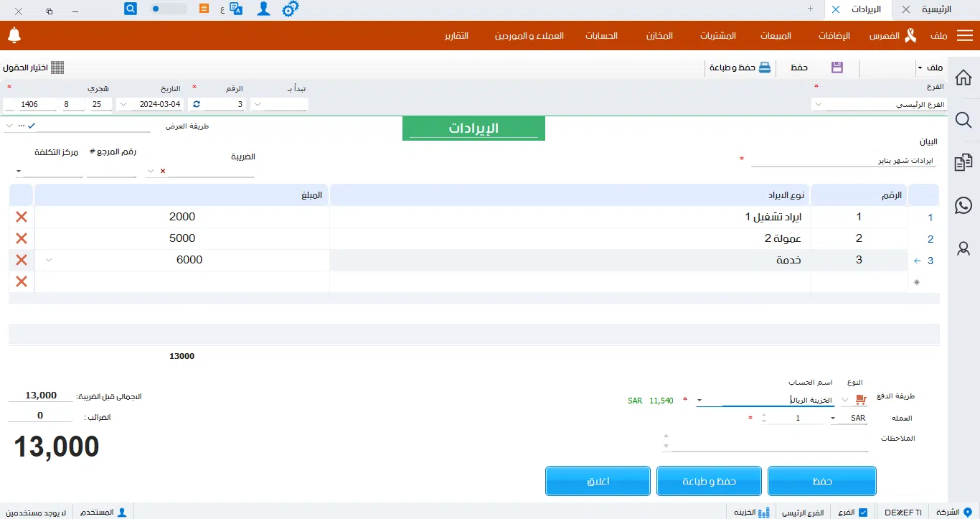
Task: Open the date picker dropdown for 2024-03-04
Action: (123, 105)
